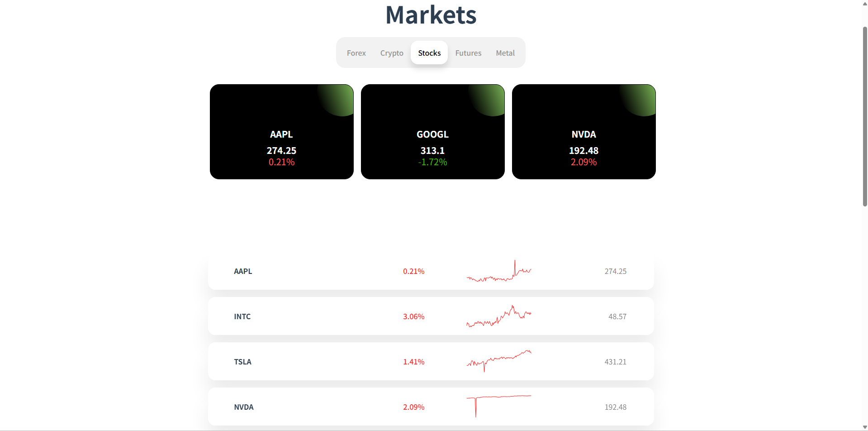This screenshot has height=431, width=868.
Task: Click TSLA's 431.21 price value
Action: coord(615,362)
